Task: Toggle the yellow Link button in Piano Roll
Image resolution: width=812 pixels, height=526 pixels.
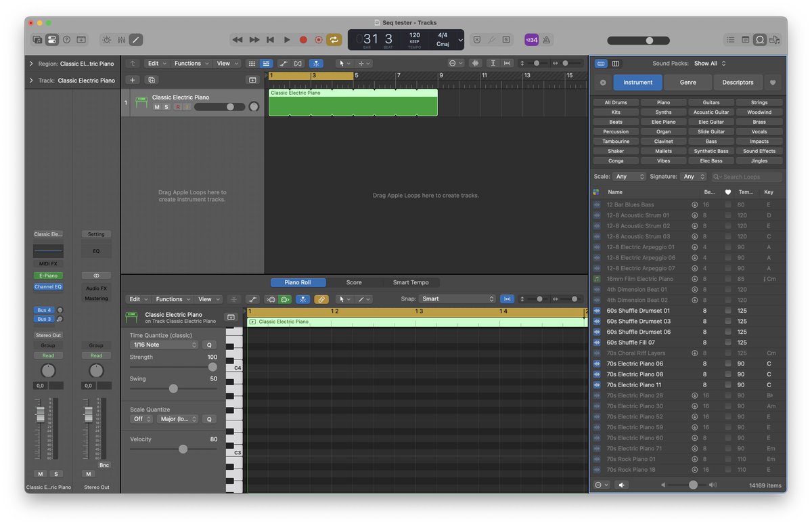Action: click(x=322, y=299)
